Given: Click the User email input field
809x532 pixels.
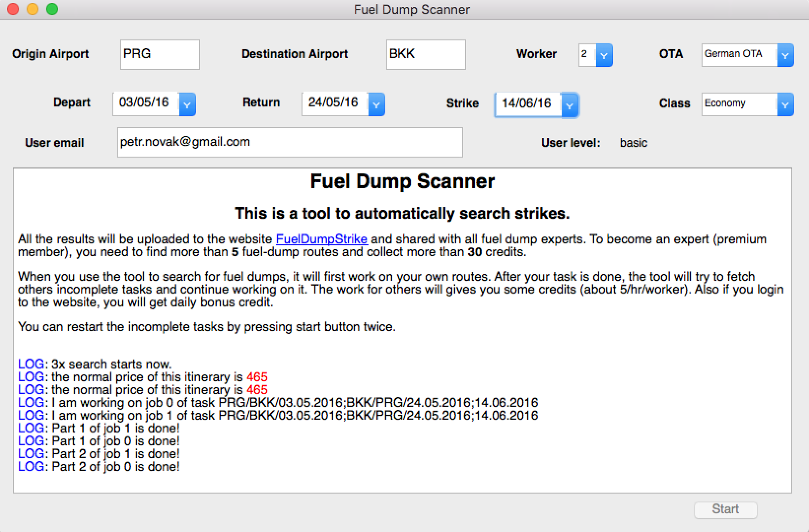Looking at the screenshot, I should tap(290, 142).
